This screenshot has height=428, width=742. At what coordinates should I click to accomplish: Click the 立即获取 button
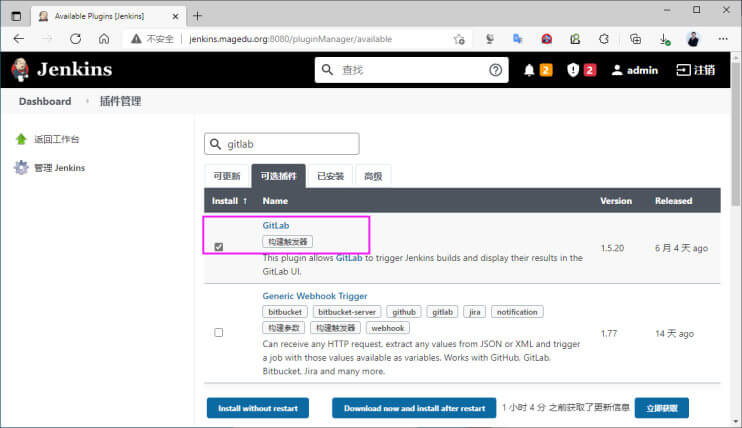coord(662,408)
